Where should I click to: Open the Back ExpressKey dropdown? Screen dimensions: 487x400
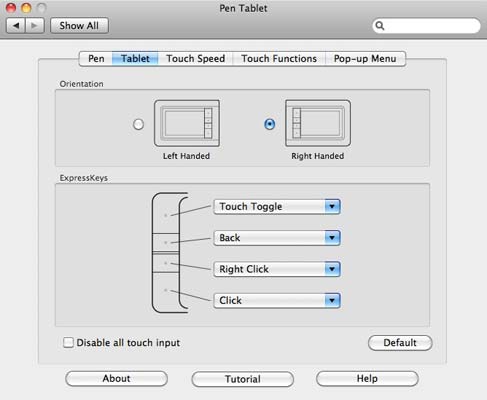[x=277, y=238]
